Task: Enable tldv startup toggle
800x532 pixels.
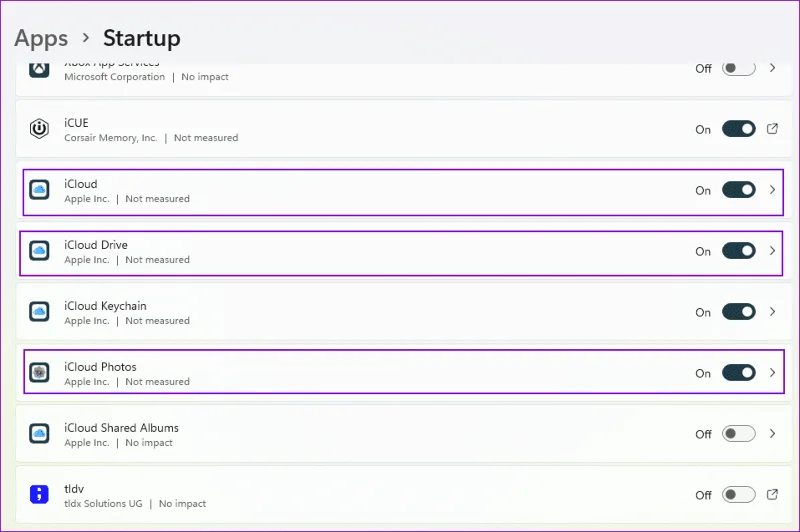Action: (738, 494)
